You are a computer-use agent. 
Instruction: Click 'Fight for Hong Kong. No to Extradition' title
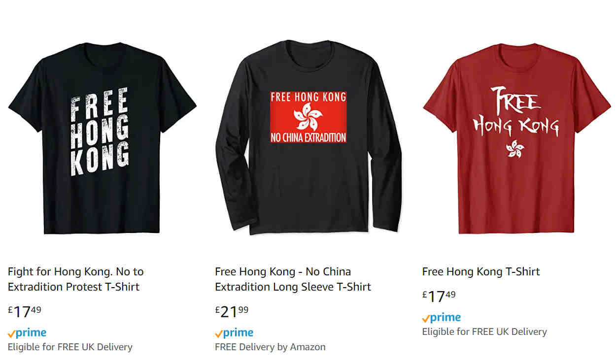tap(76, 279)
